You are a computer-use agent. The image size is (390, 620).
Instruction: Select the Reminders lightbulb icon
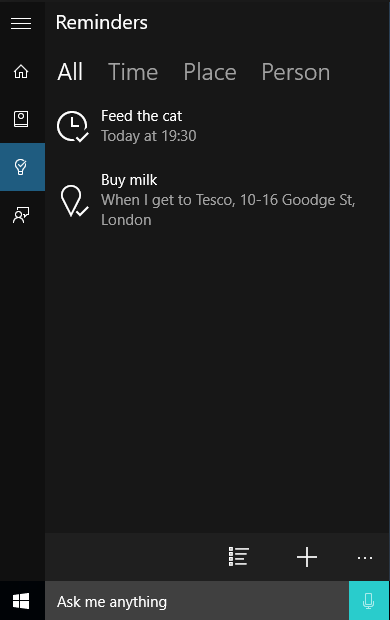(x=21, y=167)
